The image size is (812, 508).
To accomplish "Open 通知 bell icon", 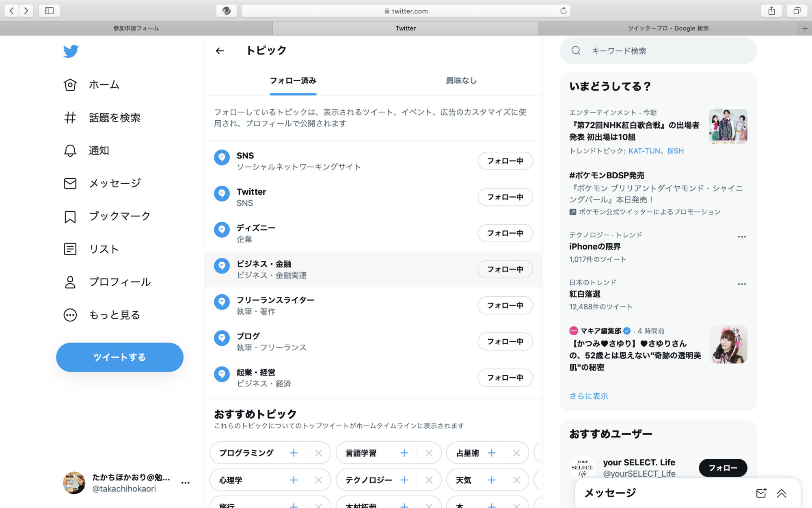I will pos(70,150).
